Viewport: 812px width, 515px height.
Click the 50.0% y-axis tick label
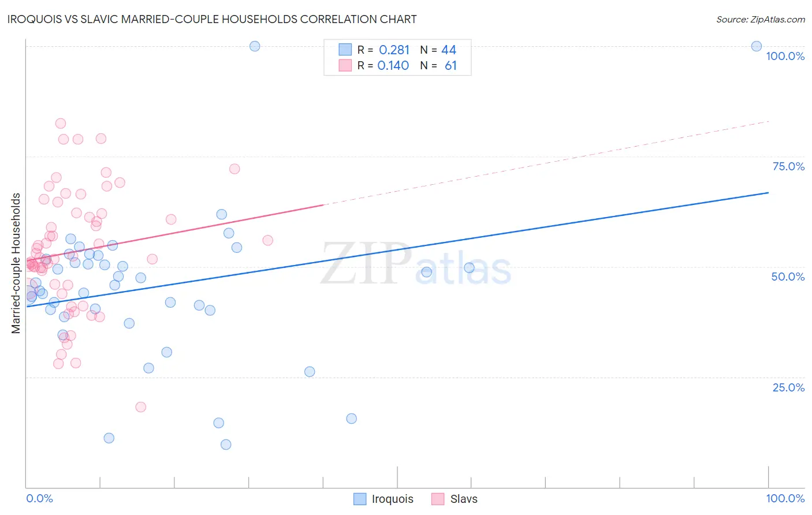point(788,277)
